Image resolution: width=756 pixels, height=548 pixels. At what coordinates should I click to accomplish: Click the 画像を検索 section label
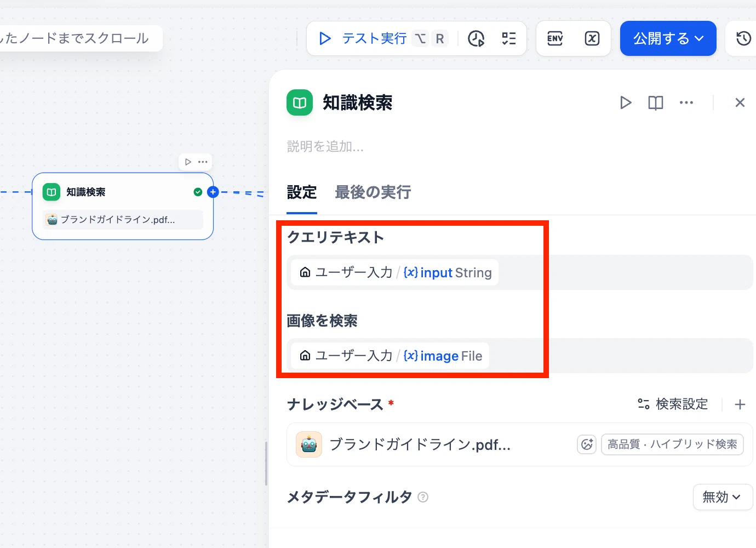click(322, 321)
